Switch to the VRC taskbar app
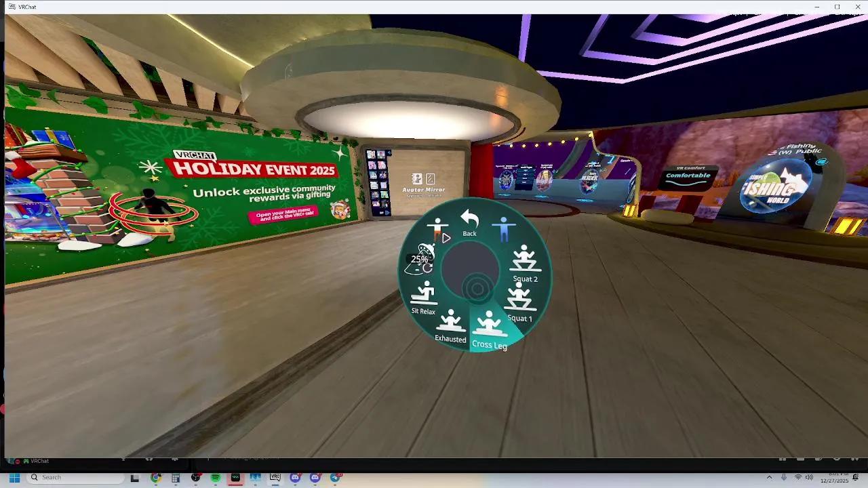The height and width of the screenshot is (488, 868). click(x=275, y=478)
